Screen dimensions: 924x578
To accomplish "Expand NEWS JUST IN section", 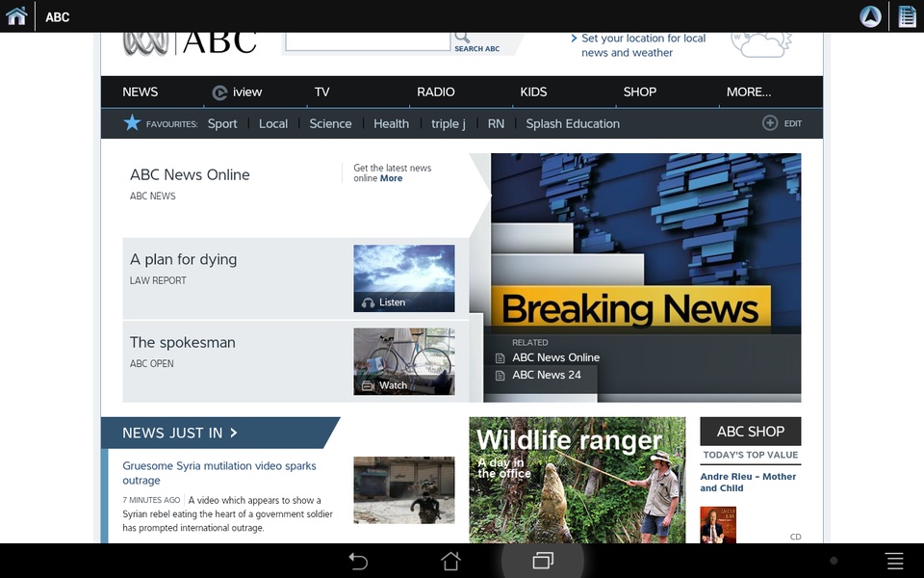I will point(180,433).
